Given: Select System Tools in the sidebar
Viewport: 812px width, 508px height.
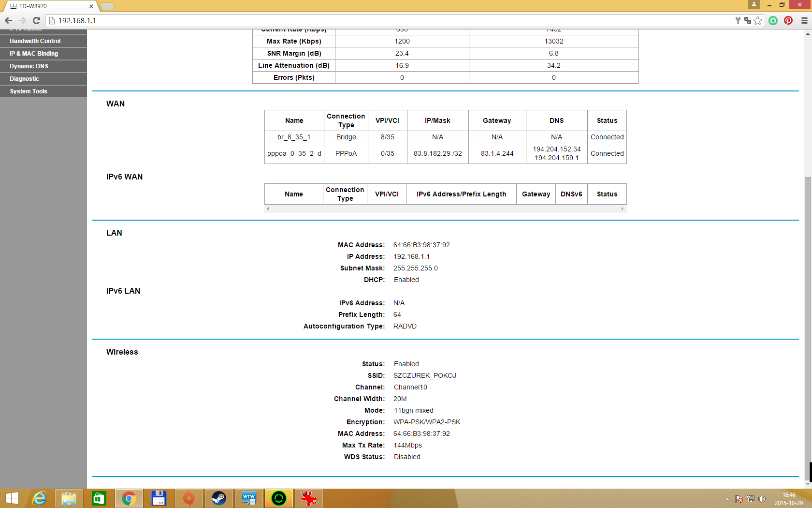Looking at the screenshot, I should pyautogui.click(x=29, y=91).
